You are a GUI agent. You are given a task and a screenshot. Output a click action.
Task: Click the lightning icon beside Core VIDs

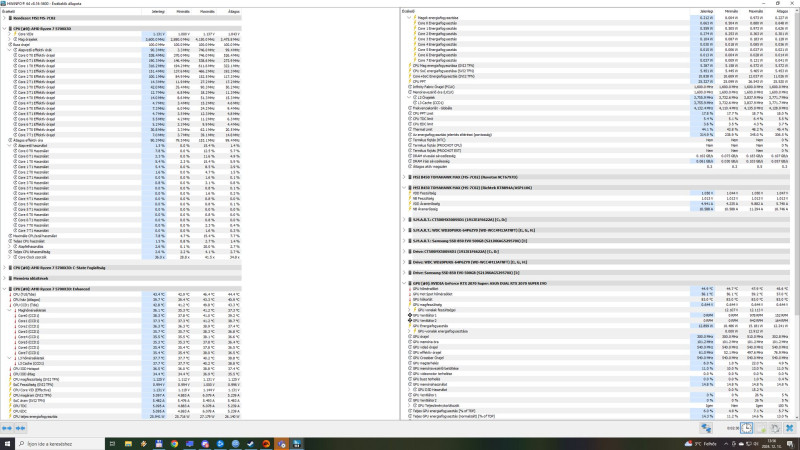15,34
